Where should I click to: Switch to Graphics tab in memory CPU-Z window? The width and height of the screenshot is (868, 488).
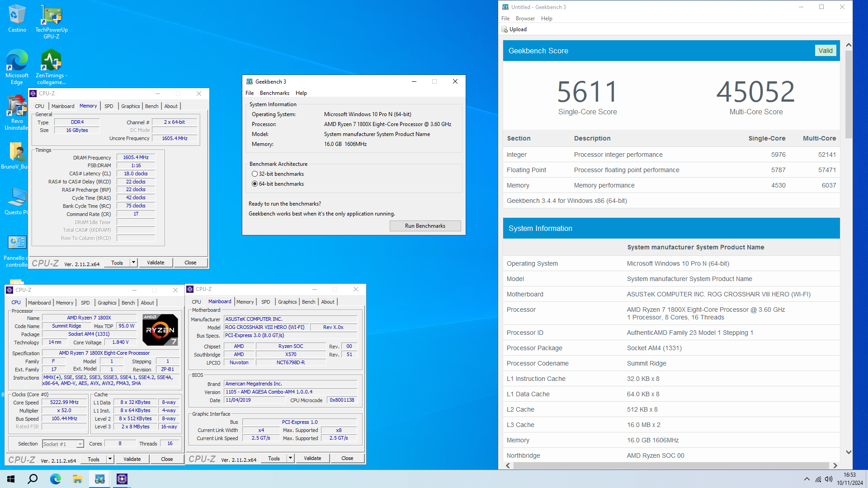pos(131,106)
